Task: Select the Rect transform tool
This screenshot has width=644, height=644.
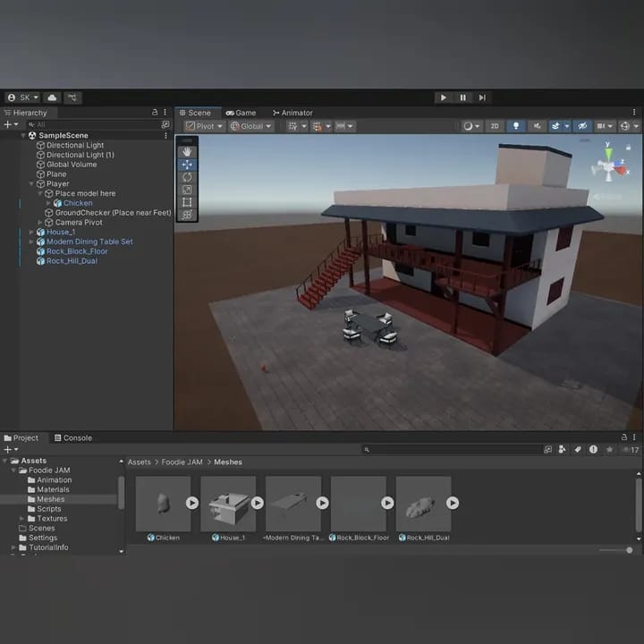Action: pos(187,202)
